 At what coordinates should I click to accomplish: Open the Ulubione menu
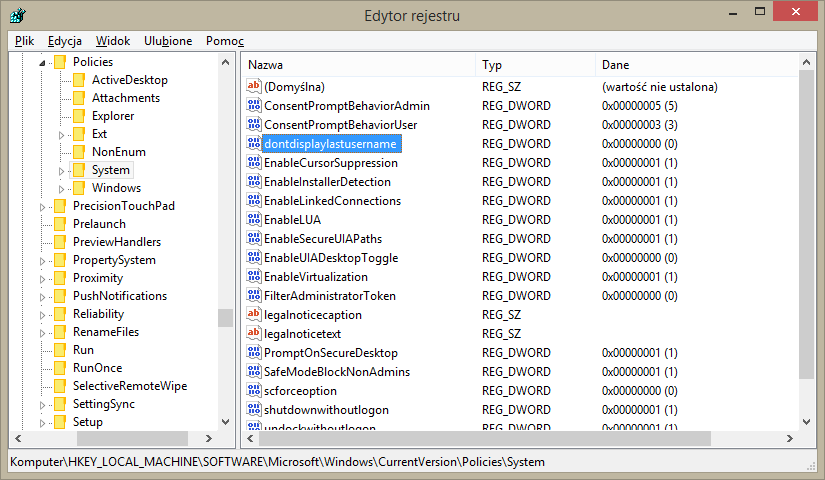(x=168, y=41)
